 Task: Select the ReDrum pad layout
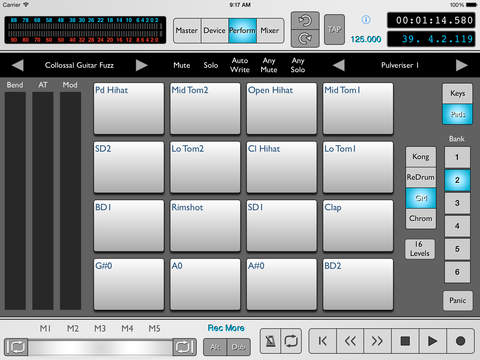tap(421, 177)
